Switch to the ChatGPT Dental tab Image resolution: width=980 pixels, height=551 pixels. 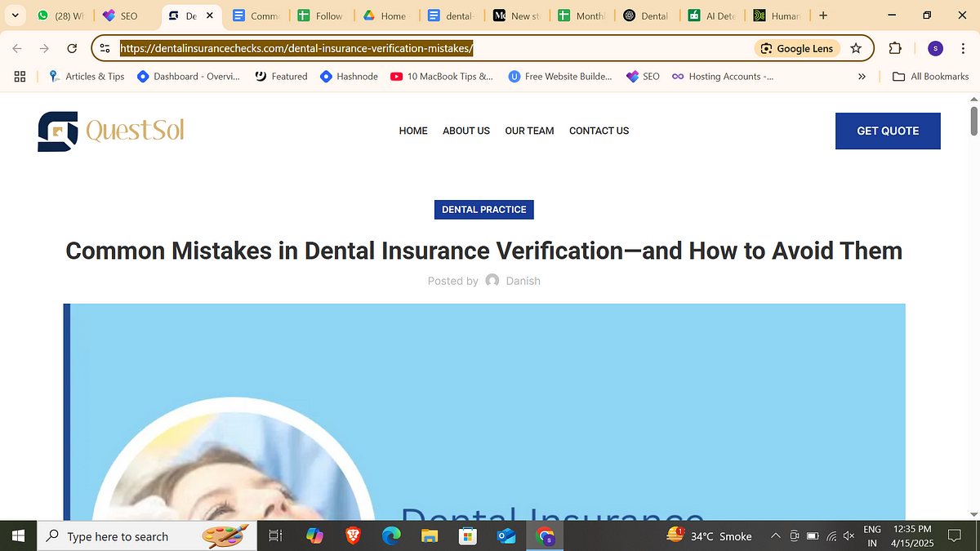coord(646,16)
